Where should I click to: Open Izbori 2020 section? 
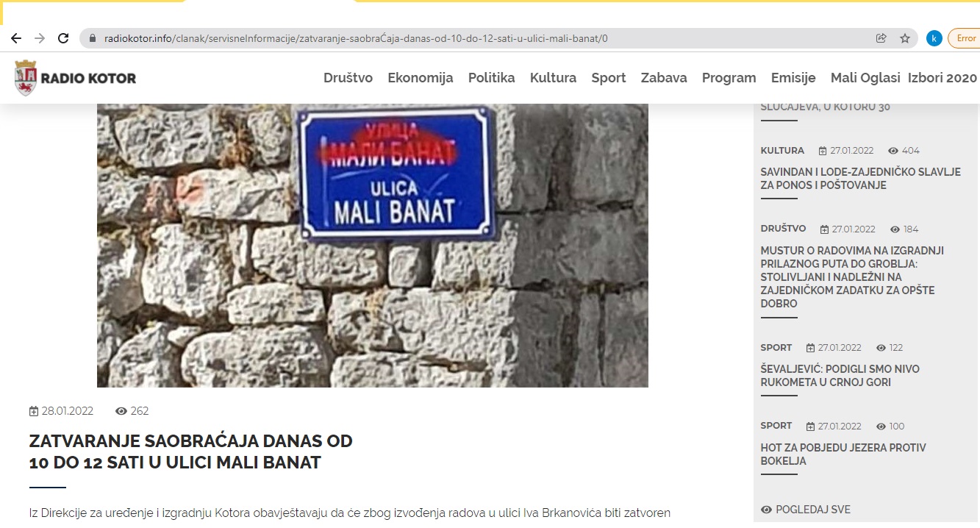943,78
